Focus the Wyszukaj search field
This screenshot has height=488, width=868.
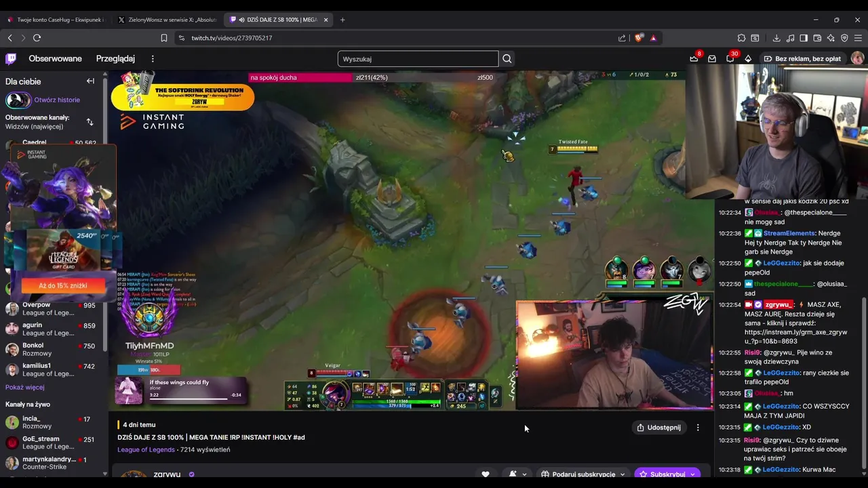click(418, 59)
